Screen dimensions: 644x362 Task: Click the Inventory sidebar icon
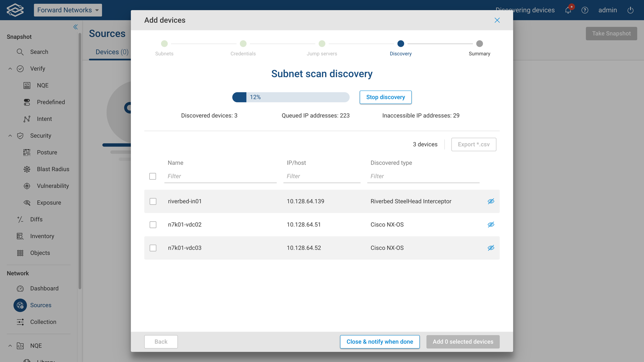pos(20,236)
